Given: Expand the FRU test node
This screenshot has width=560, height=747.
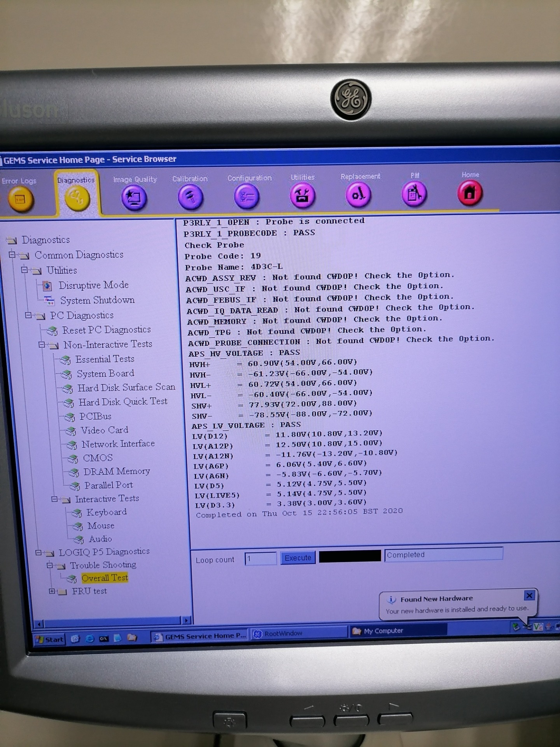Looking at the screenshot, I should (x=52, y=591).
